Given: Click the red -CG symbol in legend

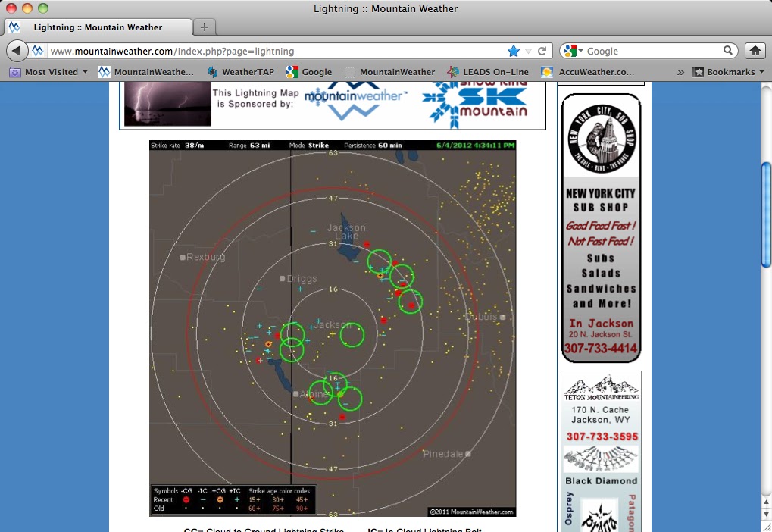Looking at the screenshot, I should pos(186,499).
